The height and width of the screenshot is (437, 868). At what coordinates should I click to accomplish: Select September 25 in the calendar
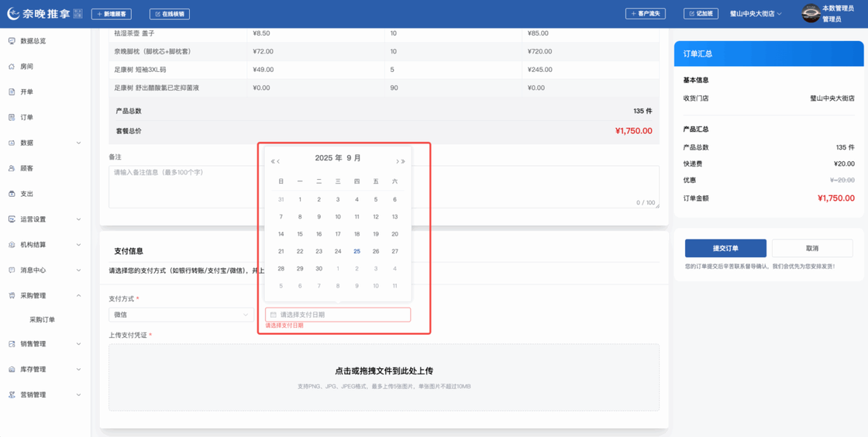(356, 251)
